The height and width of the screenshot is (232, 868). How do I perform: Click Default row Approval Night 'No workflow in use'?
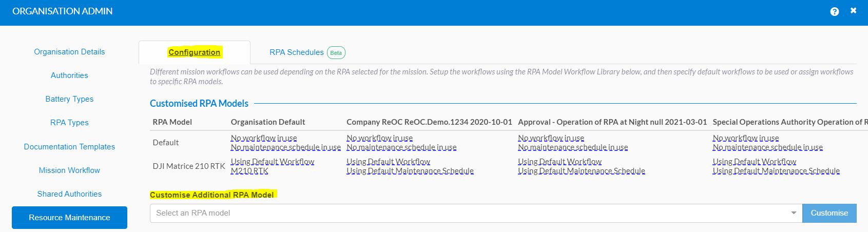[x=551, y=138]
